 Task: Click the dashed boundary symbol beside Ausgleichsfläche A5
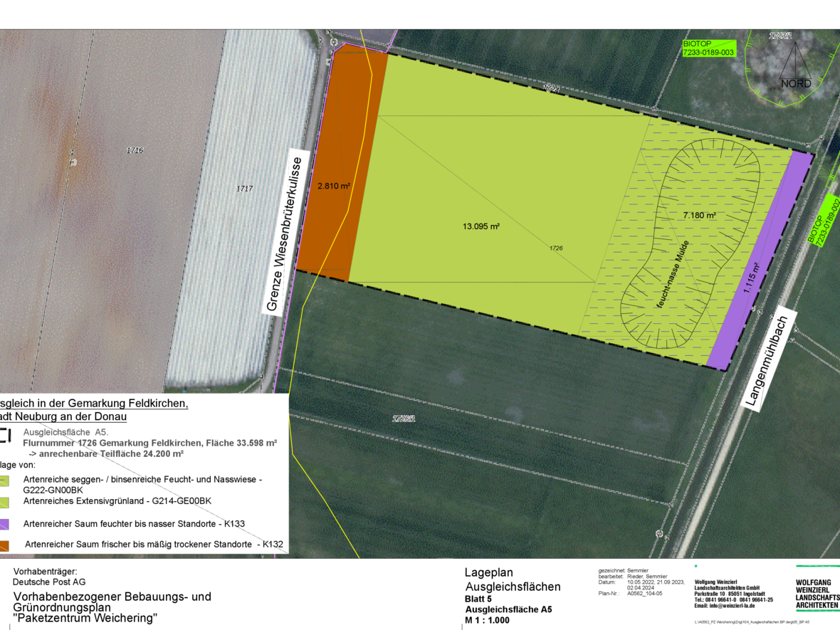pyautogui.click(x=6, y=435)
